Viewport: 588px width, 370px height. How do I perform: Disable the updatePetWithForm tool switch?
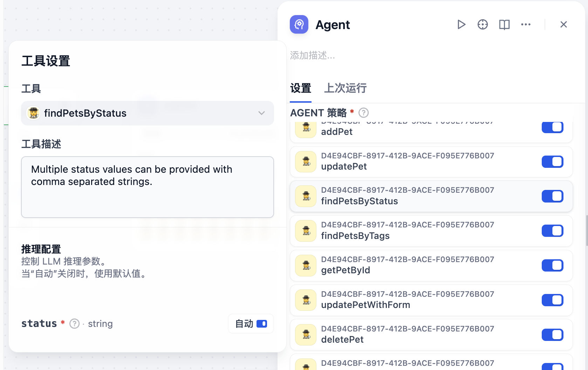pos(552,300)
